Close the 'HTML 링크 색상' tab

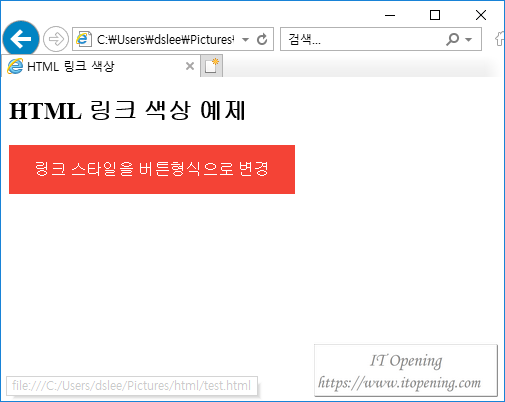point(190,66)
